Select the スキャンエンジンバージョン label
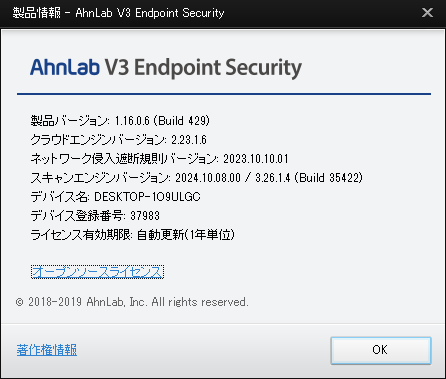 coord(101,178)
